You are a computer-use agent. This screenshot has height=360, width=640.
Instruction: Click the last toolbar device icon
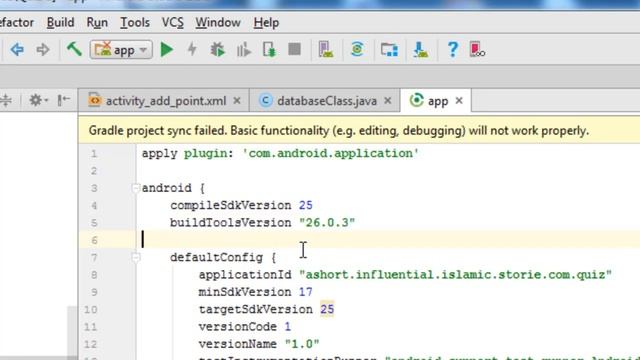(x=477, y=49)
